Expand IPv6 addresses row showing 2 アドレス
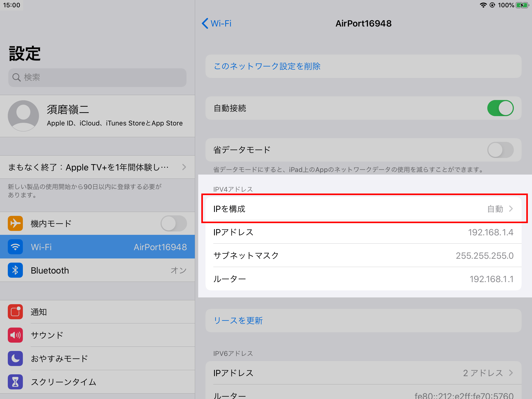The height and width of the screenshot is (399, 532). pos(363,373)
